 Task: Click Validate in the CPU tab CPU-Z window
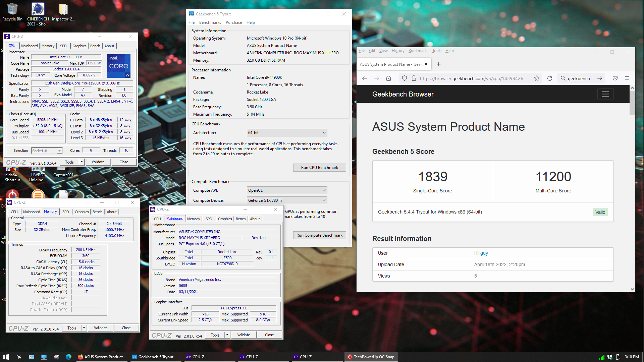(x=98, y=162)
